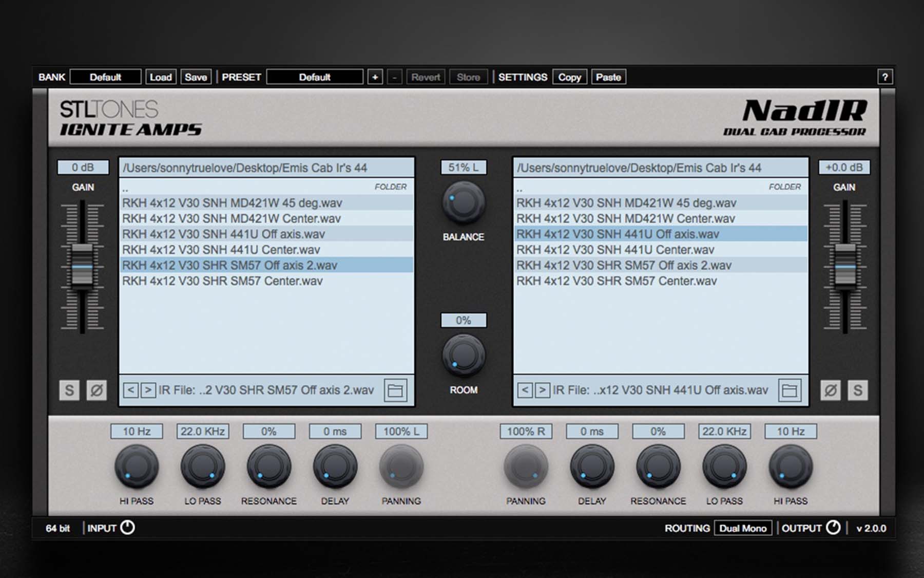
Task: Solo the left cab channel
Action: pyautogui.click(x=69, y=390)
